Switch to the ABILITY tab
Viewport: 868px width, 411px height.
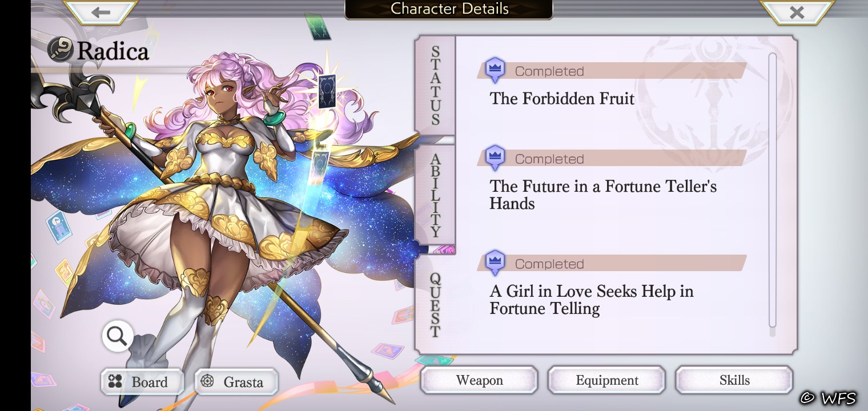[x=435, y=195]
